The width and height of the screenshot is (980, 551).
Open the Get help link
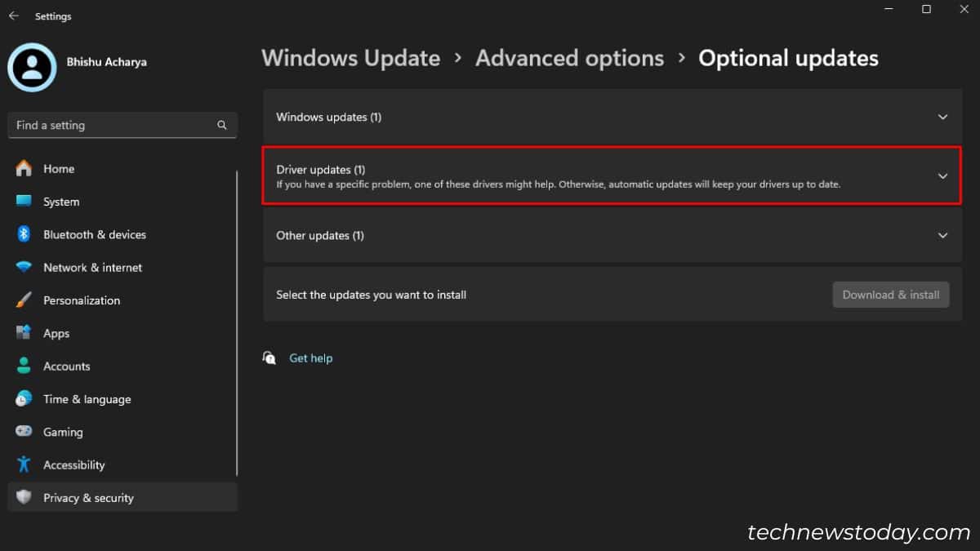coord(310,358)
